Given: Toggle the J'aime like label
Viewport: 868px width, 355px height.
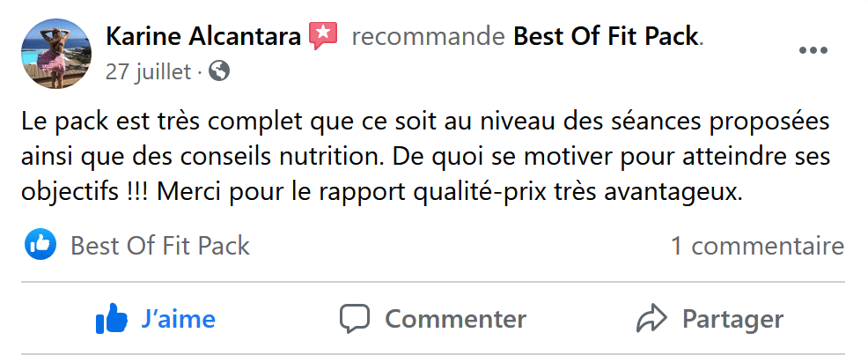Looking at the screenshot, I should 178,318.
